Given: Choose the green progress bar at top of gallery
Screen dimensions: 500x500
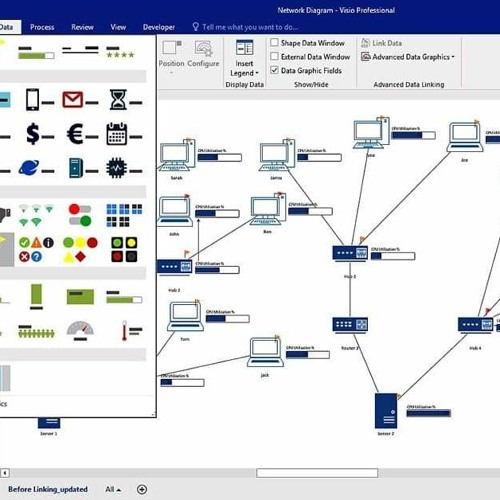Looking at the screenshot, I should (x=36, y=53).
